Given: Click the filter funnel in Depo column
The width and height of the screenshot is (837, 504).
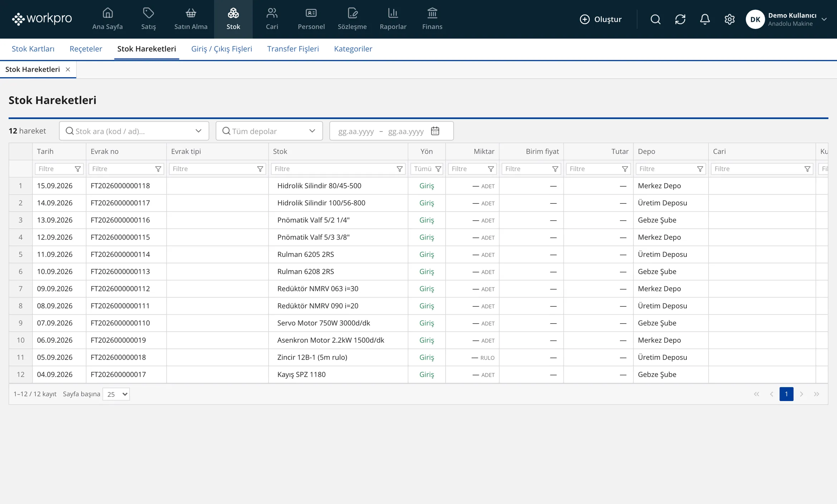Looking at the screenshot, I should coord(700,169).
